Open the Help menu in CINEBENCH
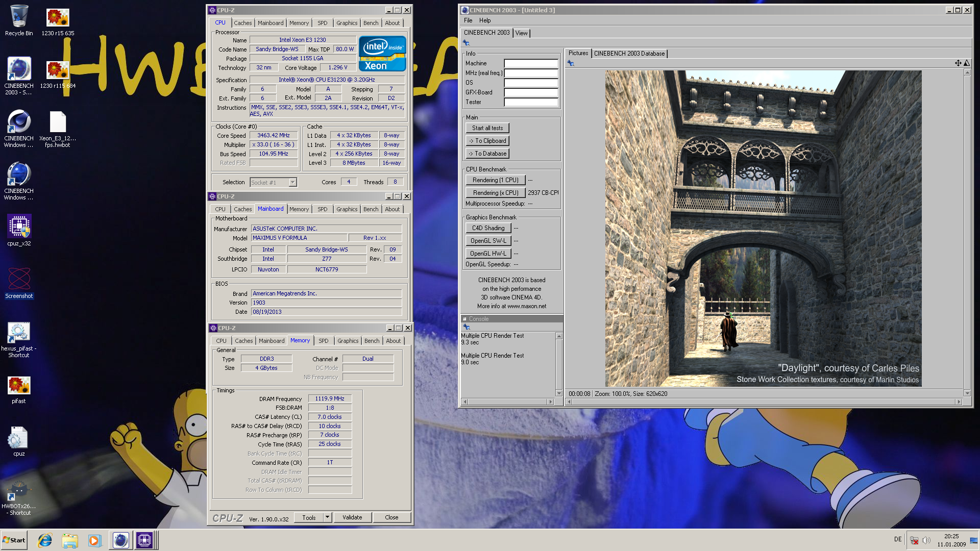Image resolution: width=980 pixels, height=551 pixels. click(x=485, y=20)
